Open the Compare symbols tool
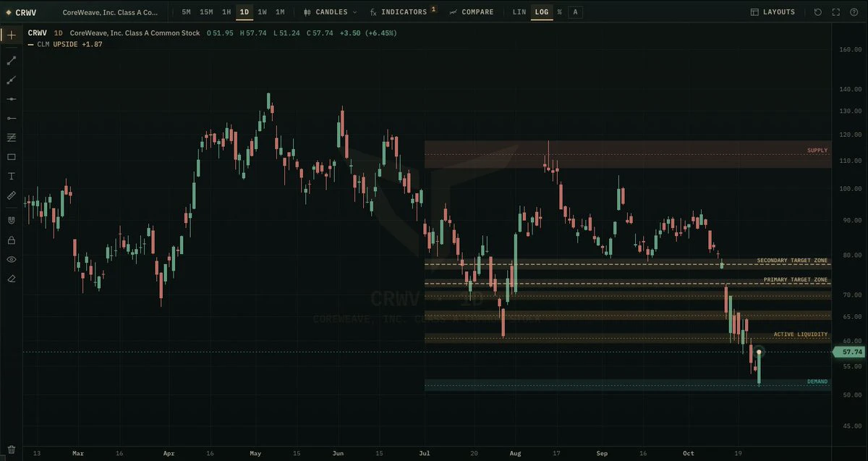 point(472,12)
